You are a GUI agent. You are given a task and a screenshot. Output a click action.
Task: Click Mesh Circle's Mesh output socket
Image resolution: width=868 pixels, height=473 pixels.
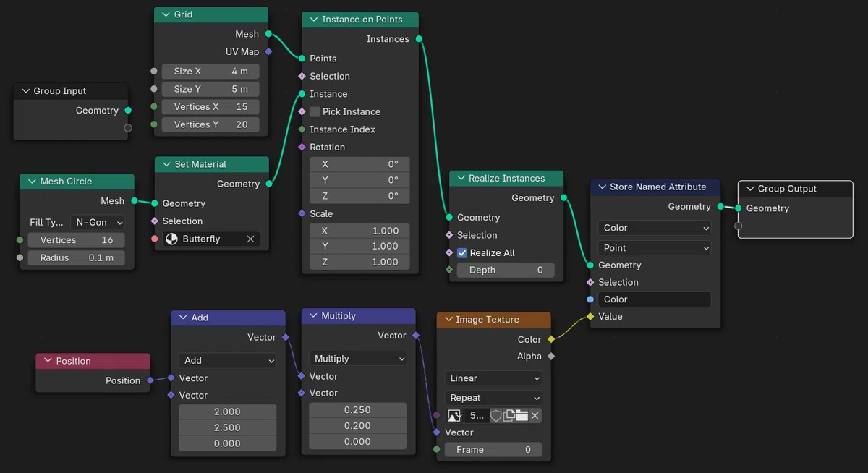click(134, 201)
